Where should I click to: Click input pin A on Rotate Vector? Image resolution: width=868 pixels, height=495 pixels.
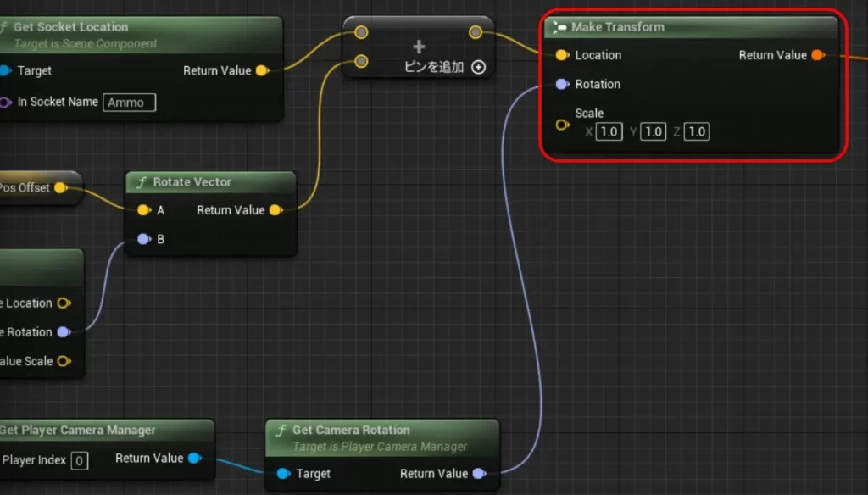point(142,210)
